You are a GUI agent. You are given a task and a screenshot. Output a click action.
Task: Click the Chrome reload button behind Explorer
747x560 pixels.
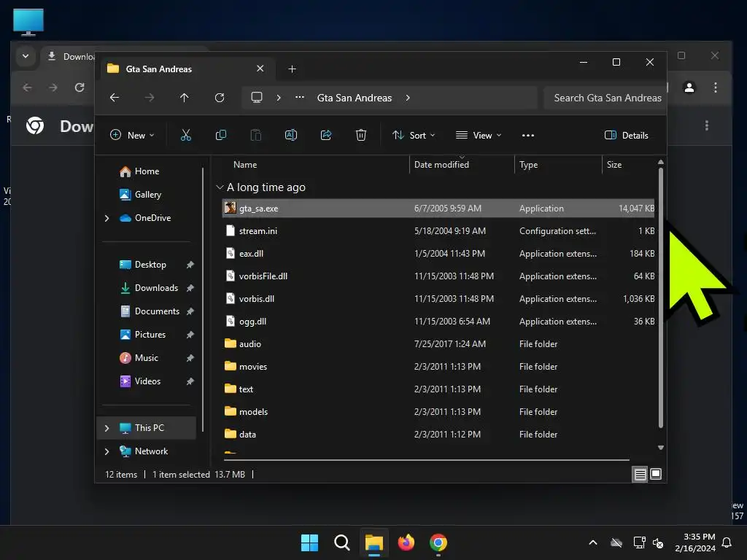click(x=80, y=87)
